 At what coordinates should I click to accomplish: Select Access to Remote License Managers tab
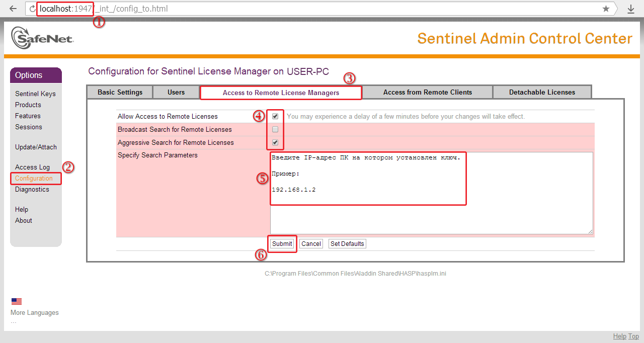pyautogui.click(x=281, y=93)
